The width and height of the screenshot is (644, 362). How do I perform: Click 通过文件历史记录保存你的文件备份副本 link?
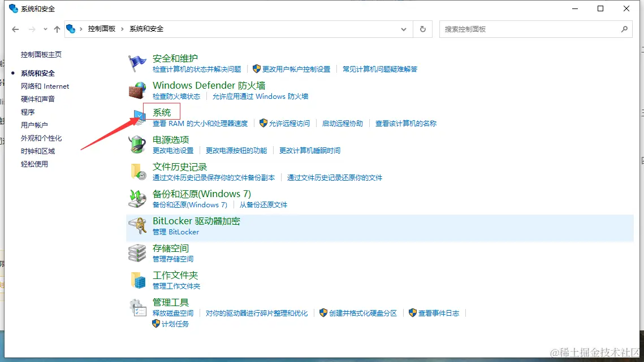pos(214,178)
